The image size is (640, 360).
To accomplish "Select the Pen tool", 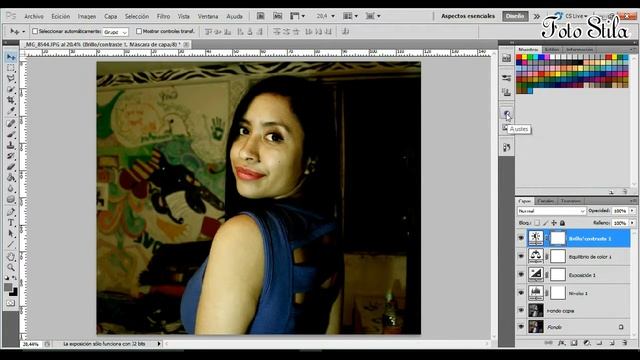I will click(11, 212).
